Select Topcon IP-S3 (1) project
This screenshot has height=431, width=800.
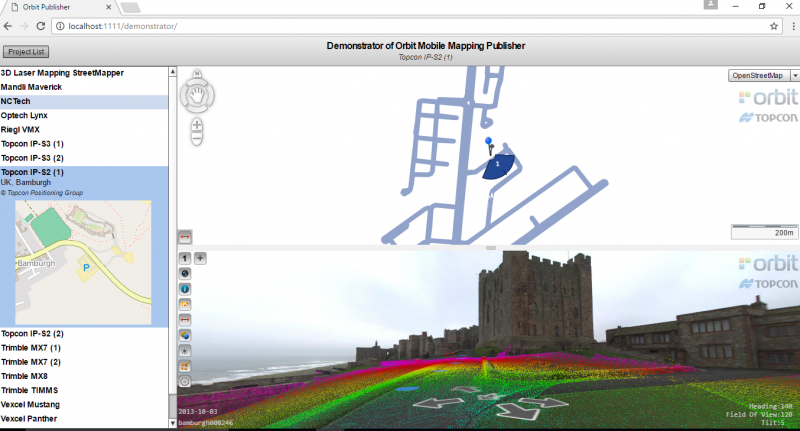pos(32,144)
